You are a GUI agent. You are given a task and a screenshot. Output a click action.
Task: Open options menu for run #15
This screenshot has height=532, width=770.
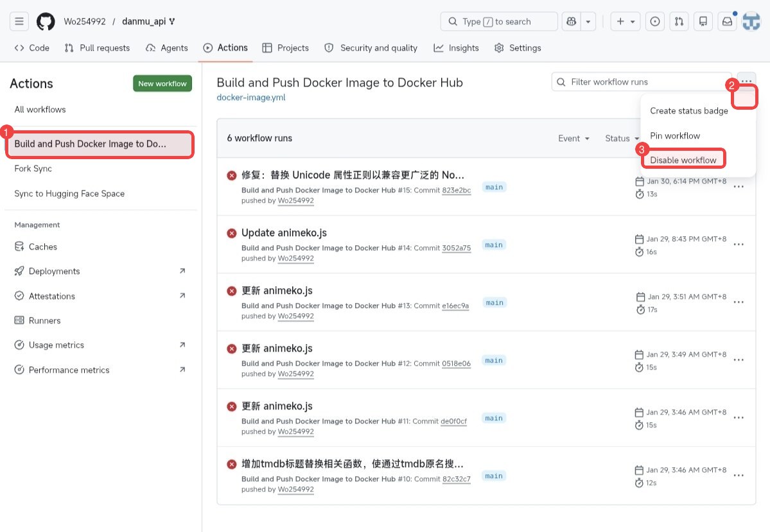tap(739, 187)
